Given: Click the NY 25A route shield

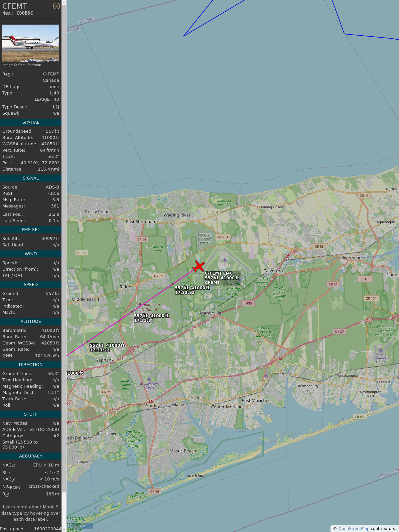Looking at the screenshot, I should [223, 237].
